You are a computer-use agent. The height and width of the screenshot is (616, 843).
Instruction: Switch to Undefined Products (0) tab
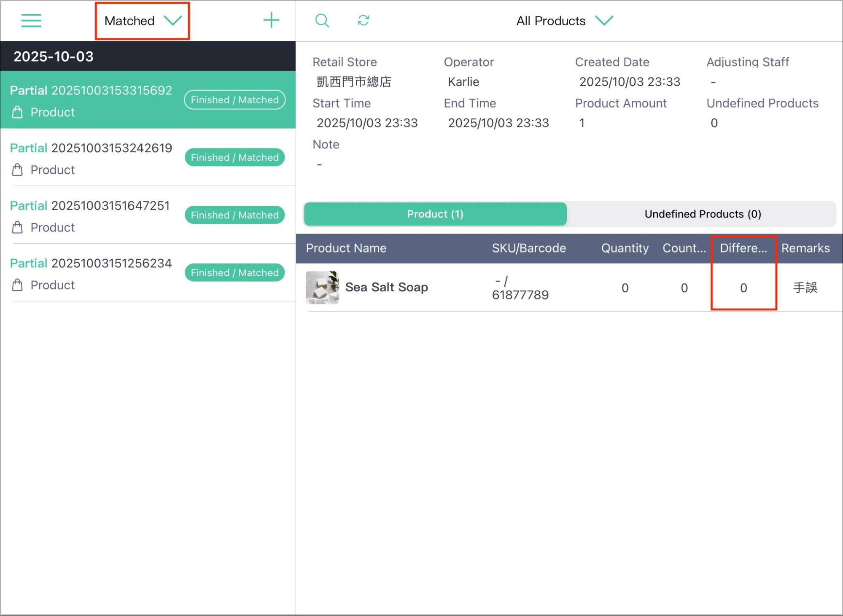click(x=703, y=214)
